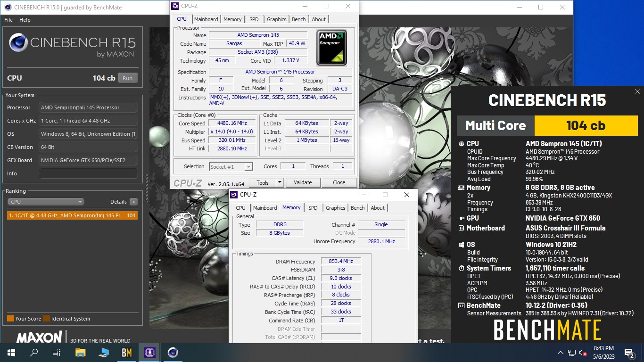Click the CPU-Z Validate button
This screenshot has height=362, width=644.
(303, 182)
